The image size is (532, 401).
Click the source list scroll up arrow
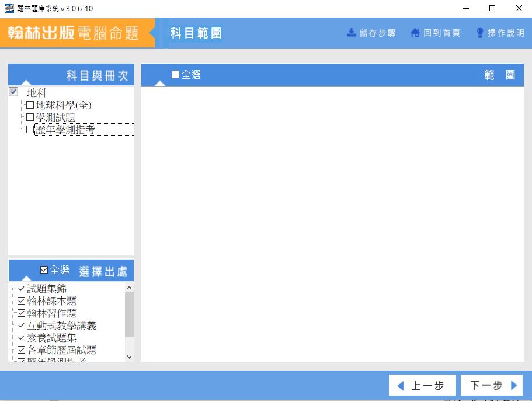(129, 288)
